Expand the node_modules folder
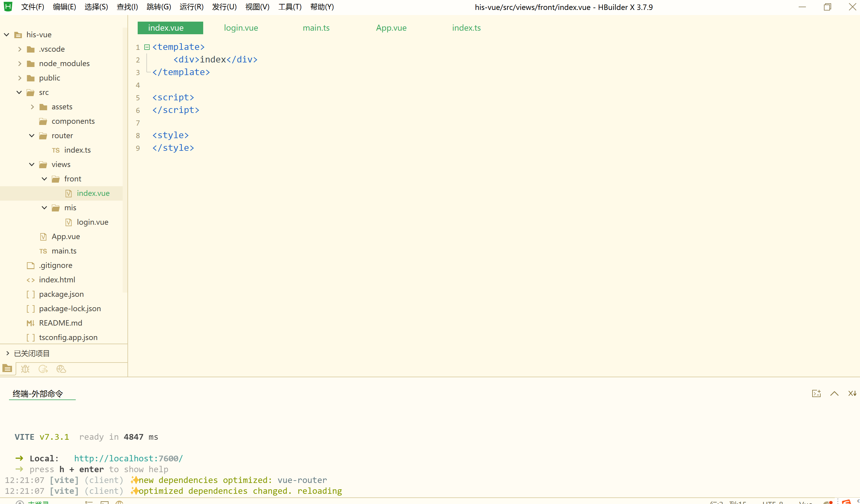The height and width of the screenshot is (504, 860). [20, 63]
